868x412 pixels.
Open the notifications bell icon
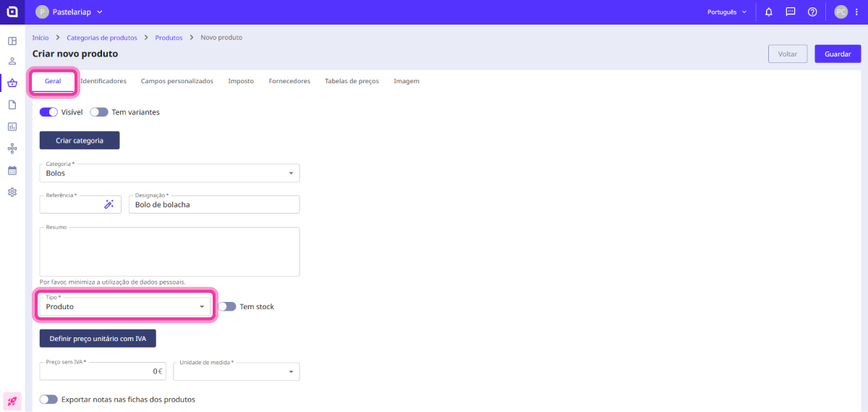(769, 12)
